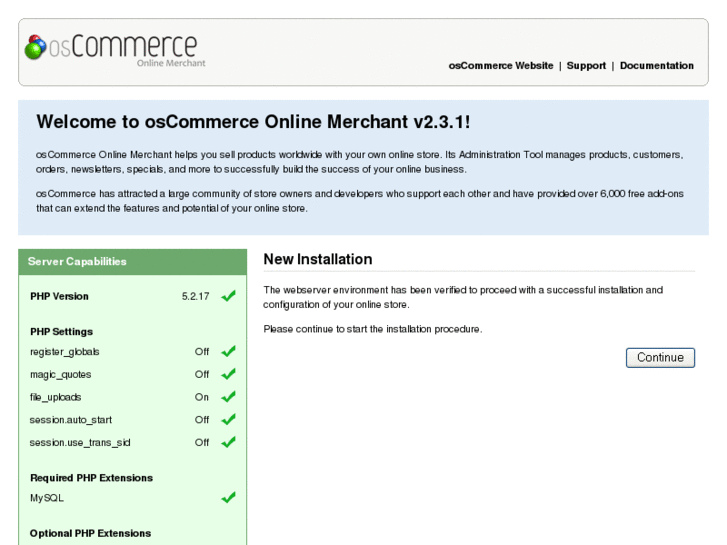This screenshot has height=545, width=727.
Task: Click the Required PHP Extensions heading
Action: pyautogui.click(x=91, y=478)
